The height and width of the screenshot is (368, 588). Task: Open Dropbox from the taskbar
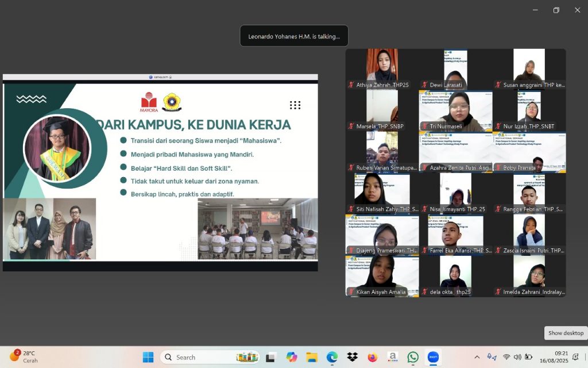(x=352, y=357)
